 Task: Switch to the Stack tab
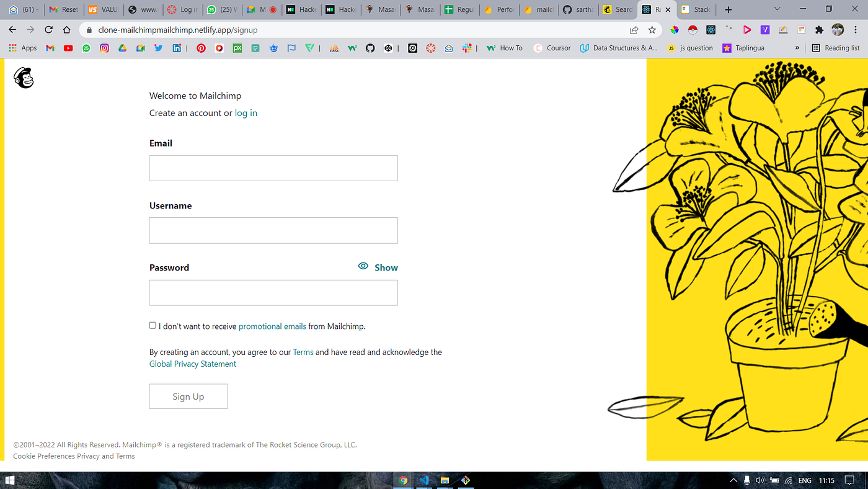tap(696, 9)
